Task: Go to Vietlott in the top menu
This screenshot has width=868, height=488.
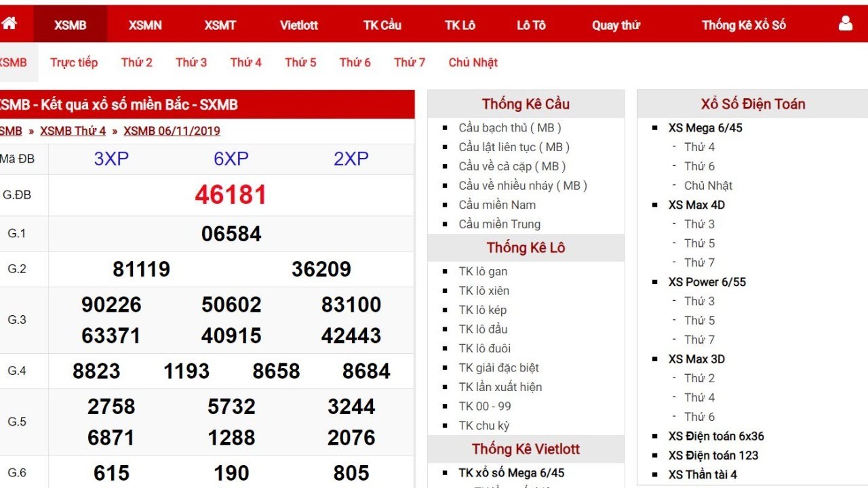Action: click(299, 25)
